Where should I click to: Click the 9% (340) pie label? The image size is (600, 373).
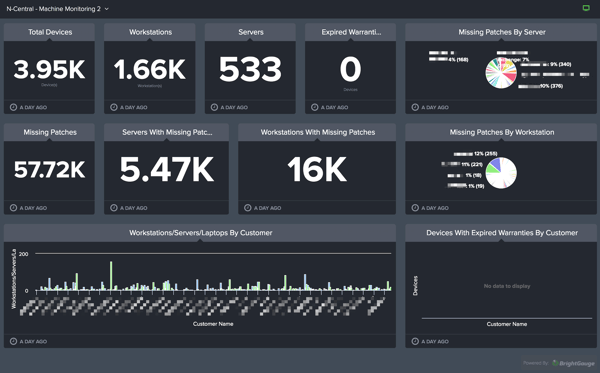[x=560, y=64]
